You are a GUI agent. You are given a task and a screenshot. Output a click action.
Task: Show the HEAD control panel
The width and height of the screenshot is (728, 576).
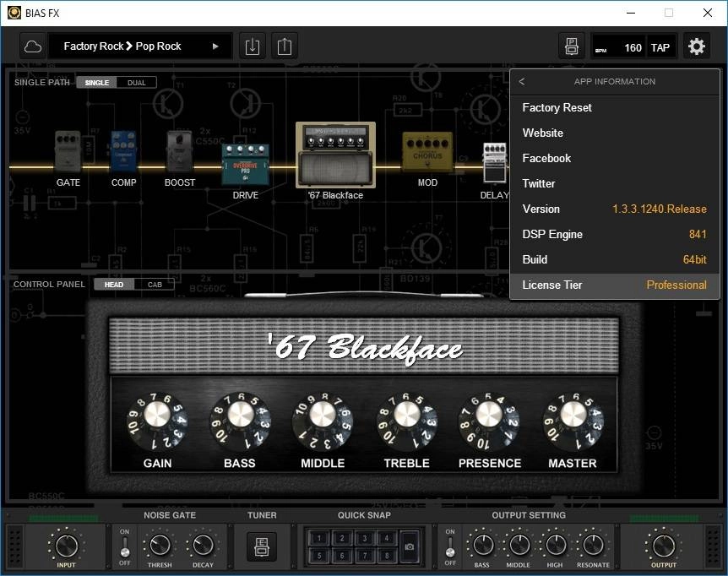[114, 285]
